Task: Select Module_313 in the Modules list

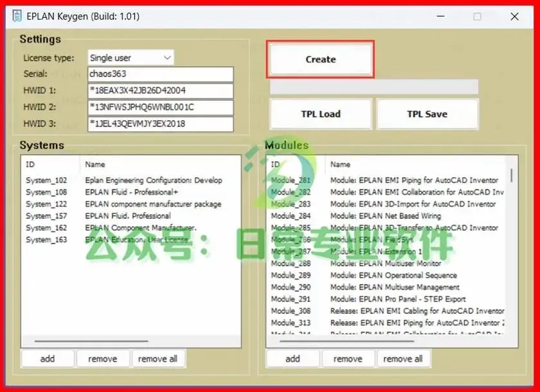Action: coord(291,323)
